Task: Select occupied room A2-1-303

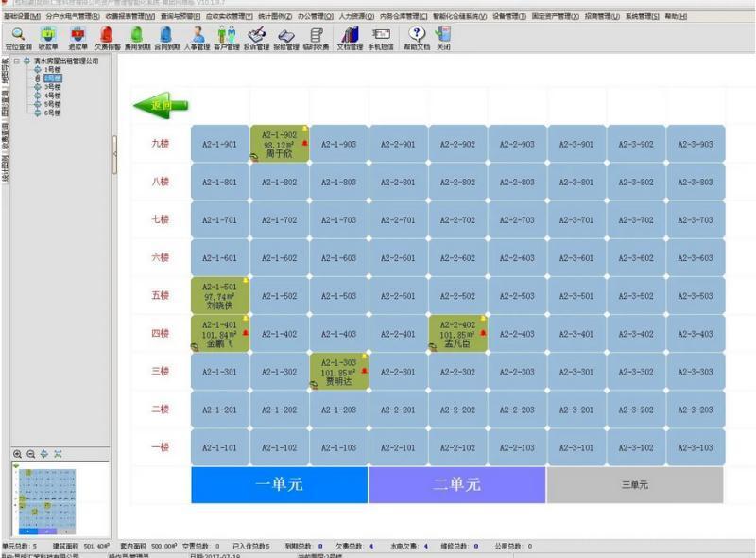Action: (x=339, y=371)
